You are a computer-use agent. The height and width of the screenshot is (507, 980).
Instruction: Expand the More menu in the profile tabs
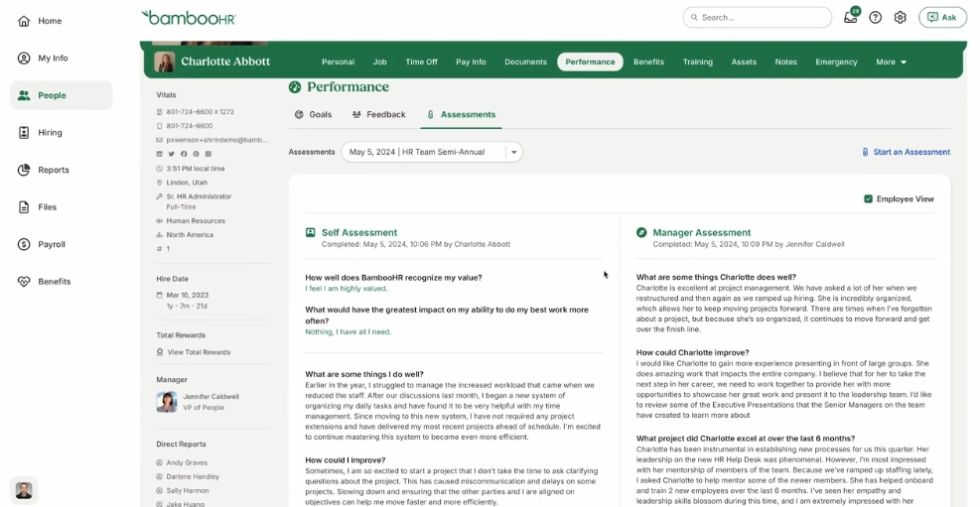(891, 62)
